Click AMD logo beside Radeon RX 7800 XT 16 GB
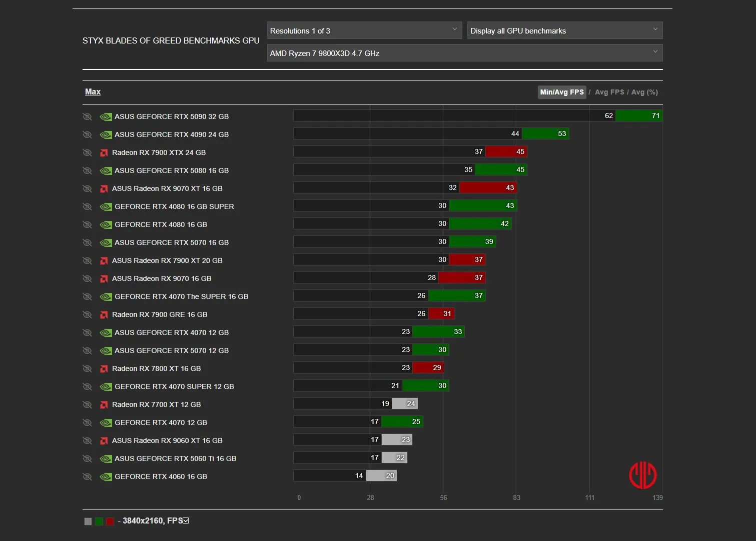Image resolution: width=756 pixels, height=541 pixels. point(104,369)
